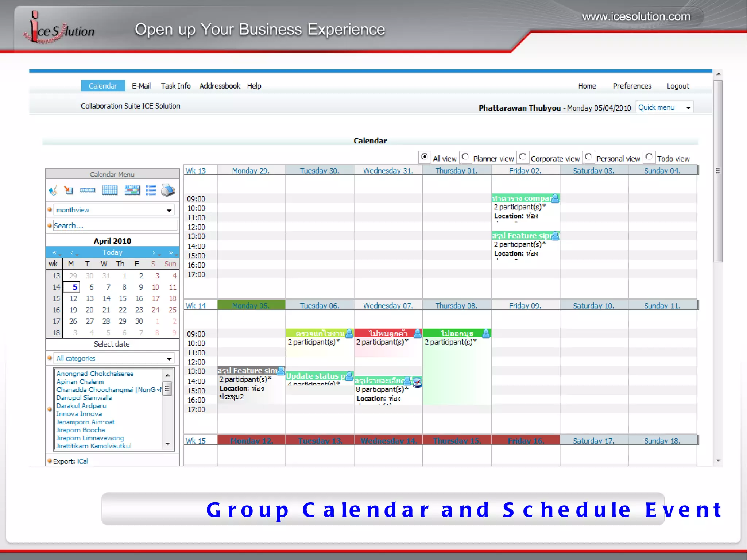The image size is (747, 560).
Task: Click participant icon on Friday 02 13:00 event
Action: 555,236
